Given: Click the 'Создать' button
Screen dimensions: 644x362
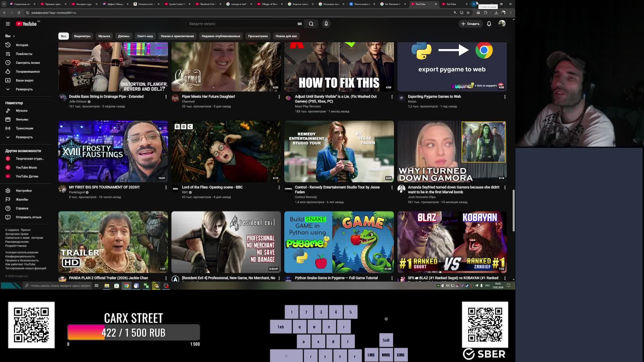Looking at the screenshot, I should click(470, 24).
